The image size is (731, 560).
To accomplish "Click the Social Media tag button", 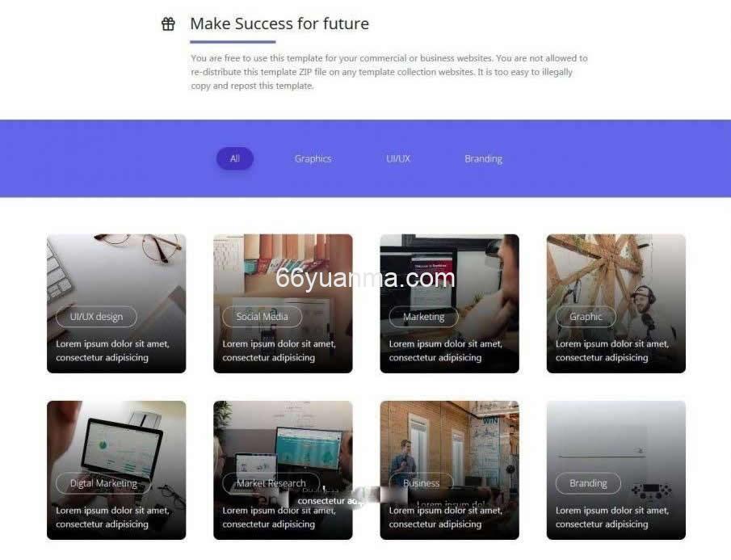I will point(262,317).
